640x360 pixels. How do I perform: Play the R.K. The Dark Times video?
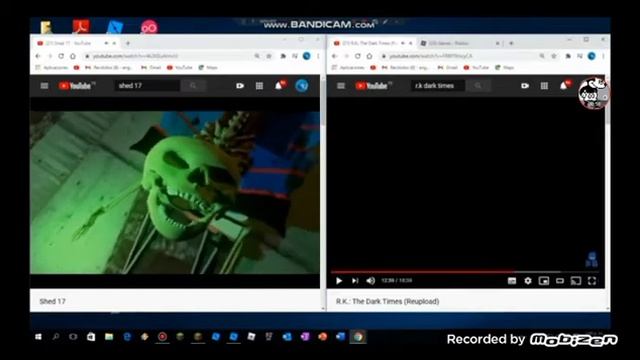339,281
